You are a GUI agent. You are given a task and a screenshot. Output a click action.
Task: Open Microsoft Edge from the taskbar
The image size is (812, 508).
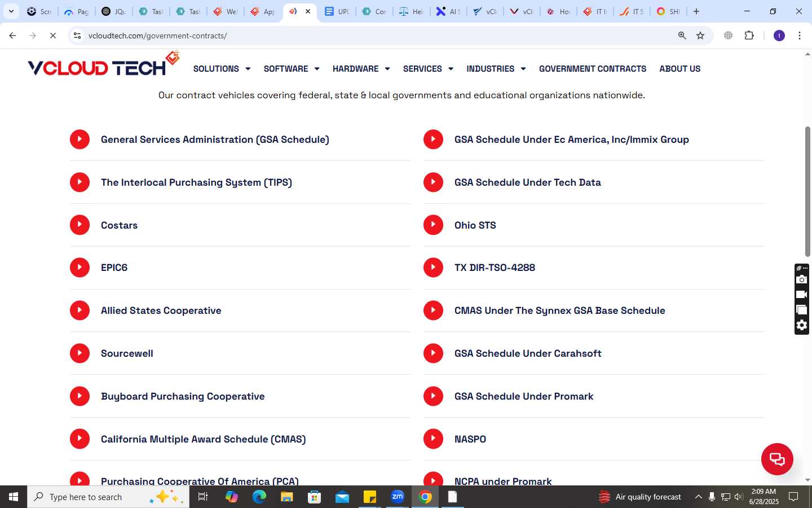(x=259, y=497)
